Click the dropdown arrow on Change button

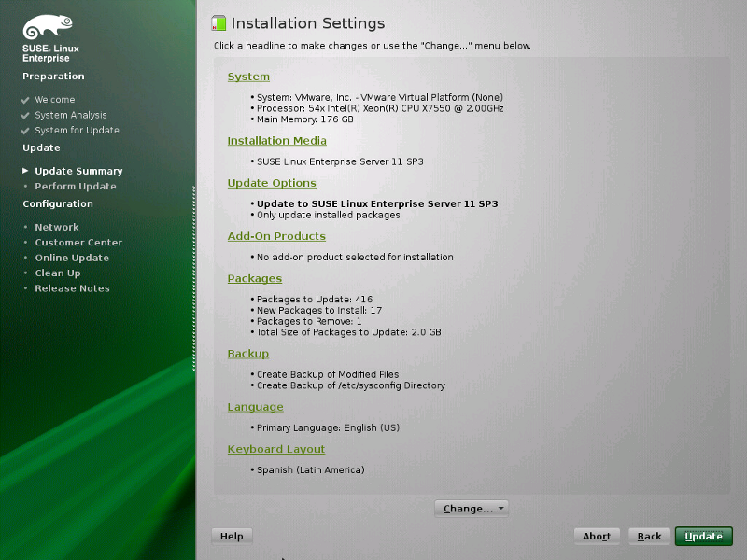[x=500, y=508]
